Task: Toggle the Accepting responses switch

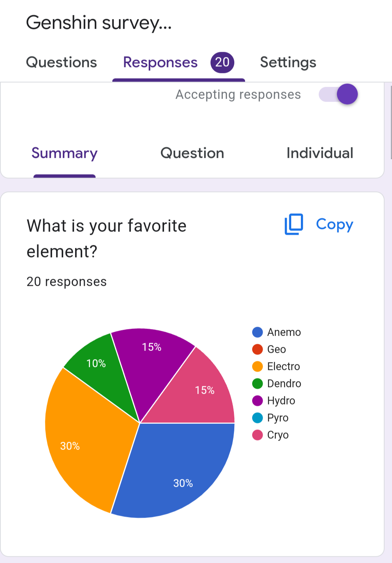Action: pos(338,94)
